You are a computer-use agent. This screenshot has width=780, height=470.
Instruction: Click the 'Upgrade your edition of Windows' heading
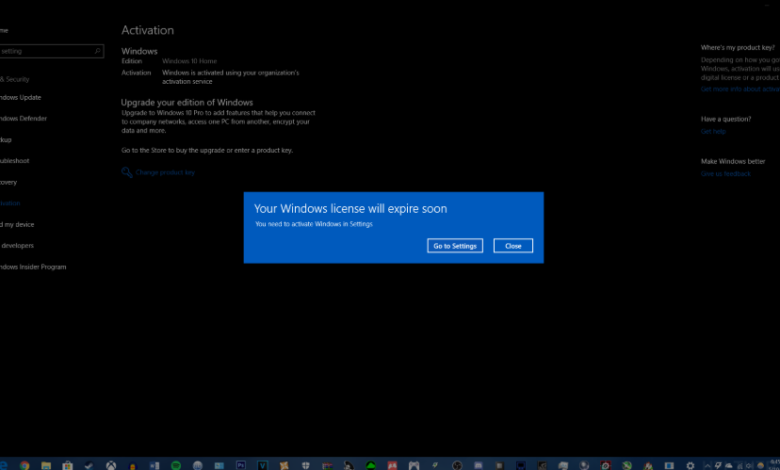(x=187, y=102)
